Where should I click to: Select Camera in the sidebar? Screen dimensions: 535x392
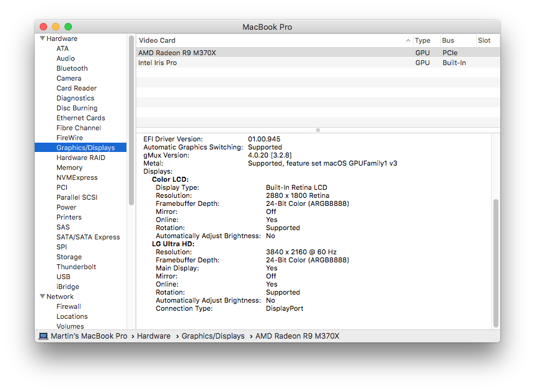pos(69,78)
